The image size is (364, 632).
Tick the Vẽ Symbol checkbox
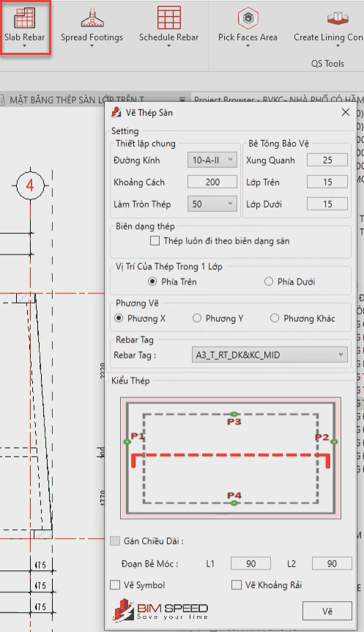pyautogui.click(x=115, y=585)
